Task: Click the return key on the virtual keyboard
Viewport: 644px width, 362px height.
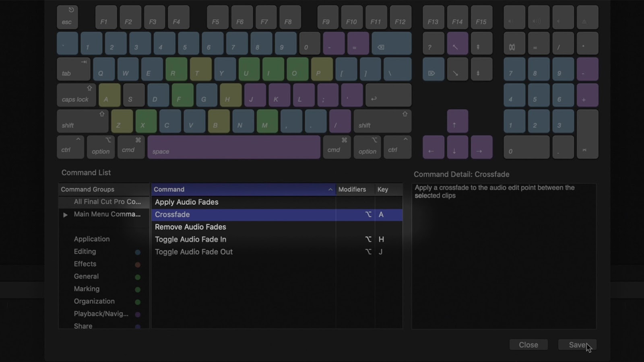Action: (388, 95)
